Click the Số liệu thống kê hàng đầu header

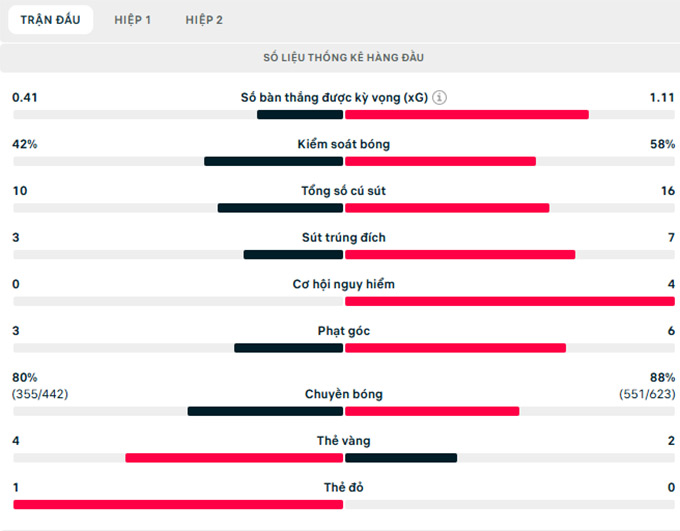click(x=344, y=58)
